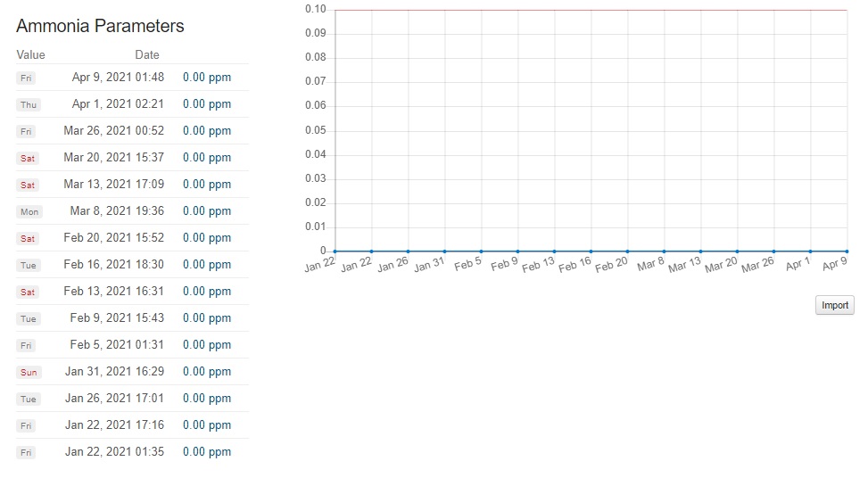Image resolution: width=868 pixels, height=478 pixels.
Task: Open the 0.00 ppm value for Jan 26, 2021
Action: tap(207, 399)
